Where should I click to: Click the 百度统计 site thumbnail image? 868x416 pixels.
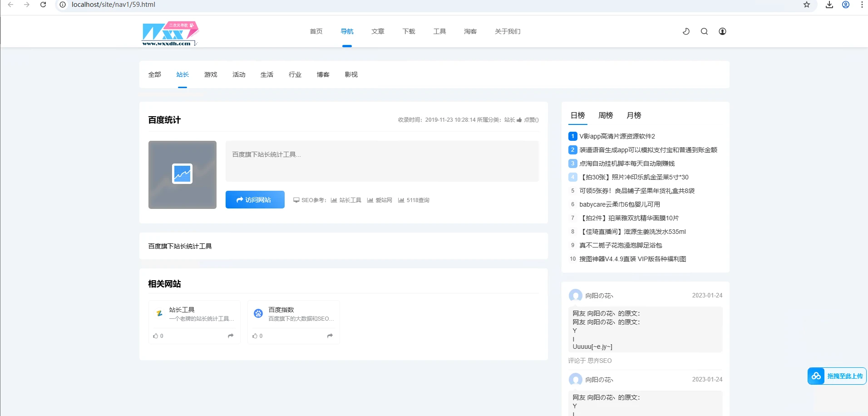tap(182, 175)
